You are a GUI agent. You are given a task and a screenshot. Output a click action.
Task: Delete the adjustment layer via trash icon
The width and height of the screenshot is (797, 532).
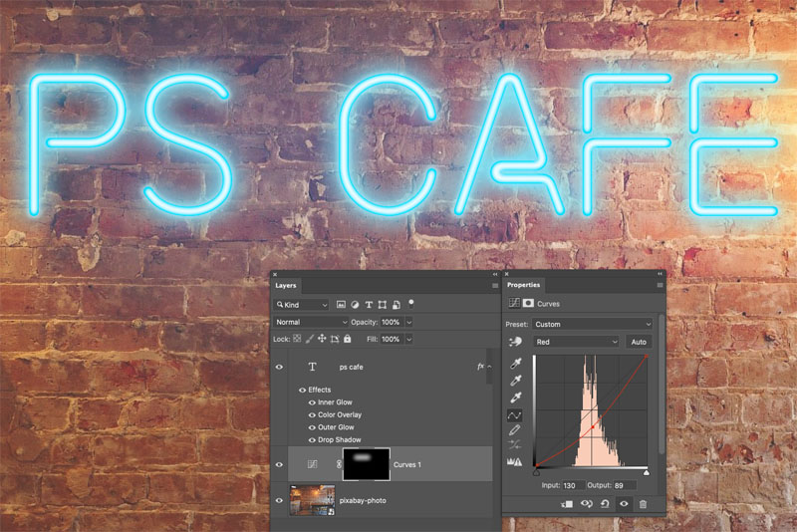[x=643, y=504]
